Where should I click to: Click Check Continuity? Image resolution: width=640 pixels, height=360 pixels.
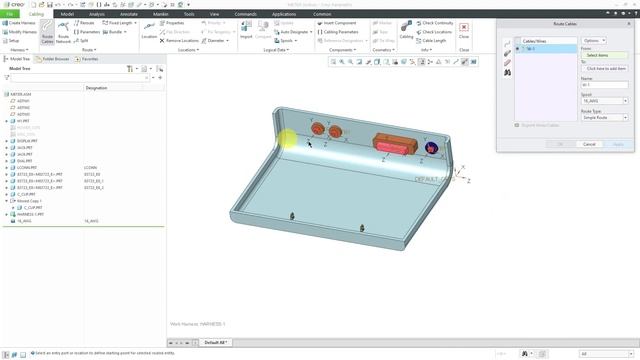(435, 23)
